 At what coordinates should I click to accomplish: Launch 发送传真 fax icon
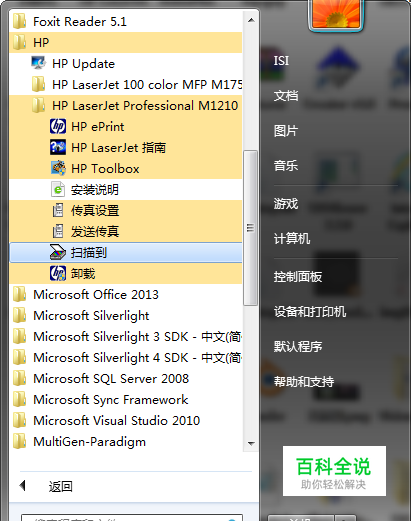click(x=58, y=231)
